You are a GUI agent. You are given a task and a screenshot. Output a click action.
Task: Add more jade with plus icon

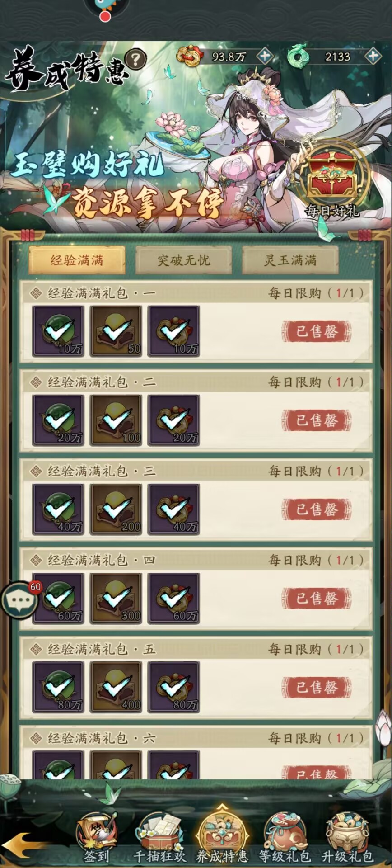point(373,57)
